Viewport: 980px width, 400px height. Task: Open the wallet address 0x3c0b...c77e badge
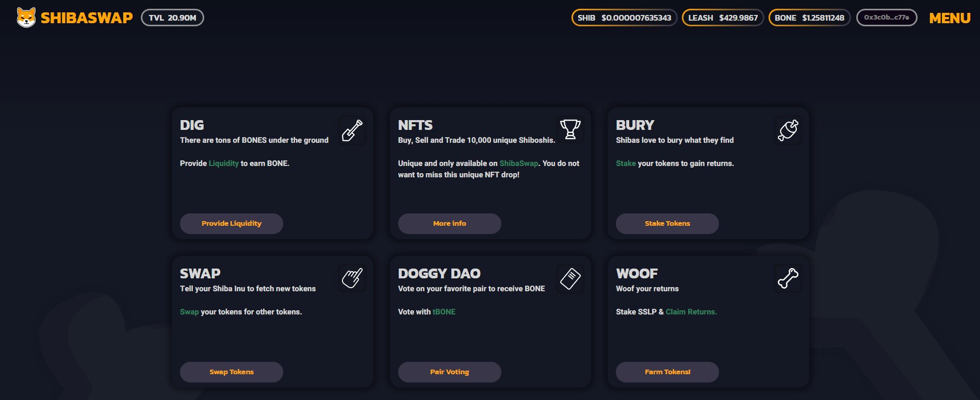(x=887, y=18)
